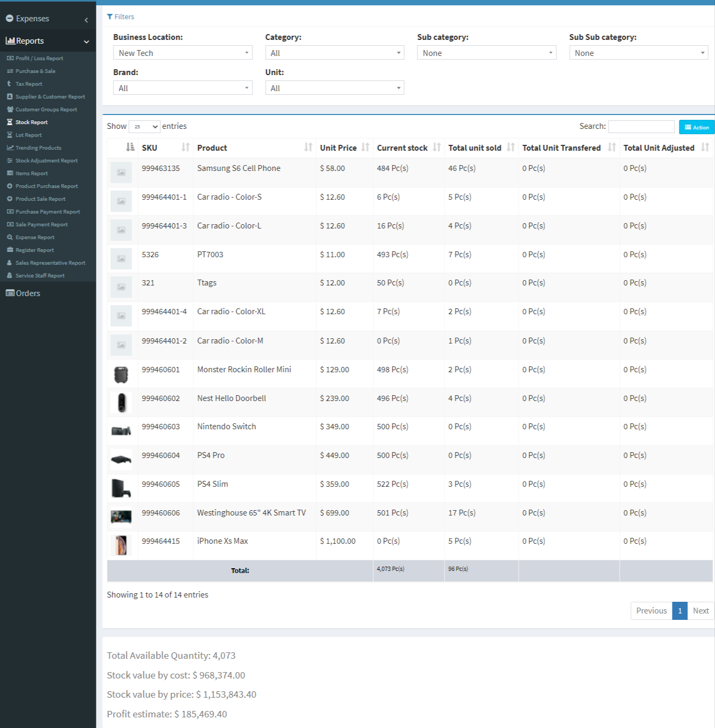Collapse the Reports sidebar menu chevron
Screen dimensions: 715x728
(86, 42)
